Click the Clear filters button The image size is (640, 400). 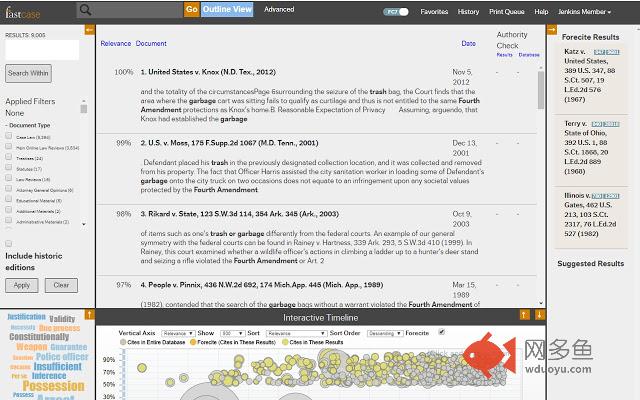(x=61, y=285)
